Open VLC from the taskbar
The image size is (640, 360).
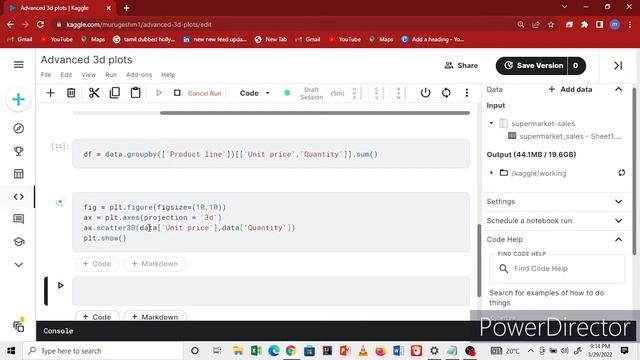[362, 351]
